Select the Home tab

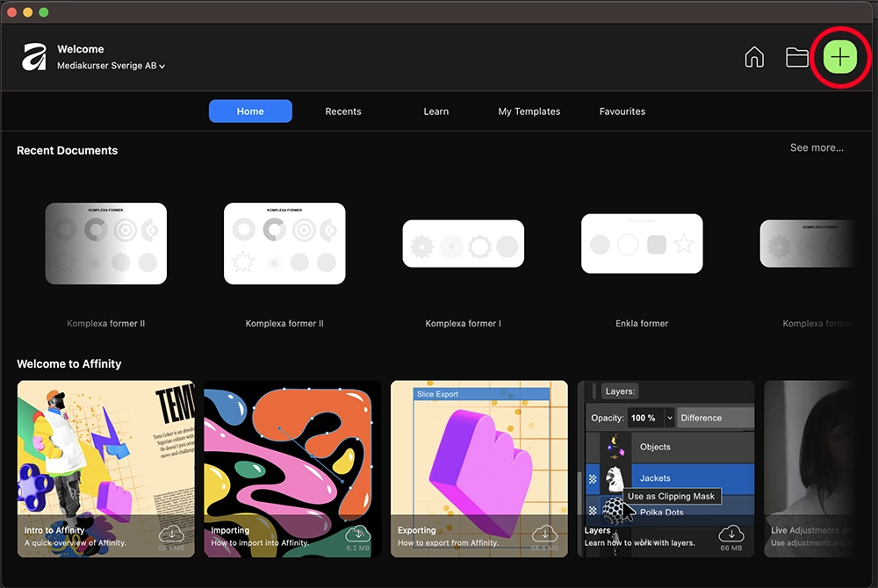tap(250, 111)
